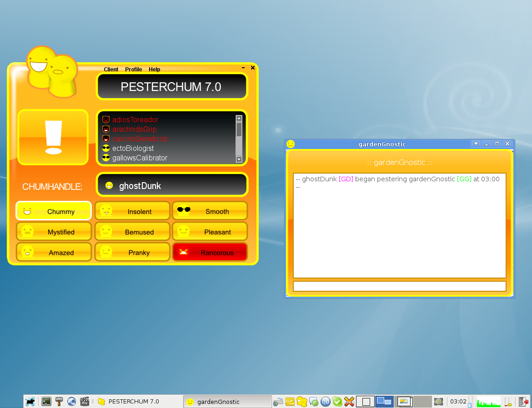
Task: Select carcinoGeneticist in the chum list
Action: [140, 139]
